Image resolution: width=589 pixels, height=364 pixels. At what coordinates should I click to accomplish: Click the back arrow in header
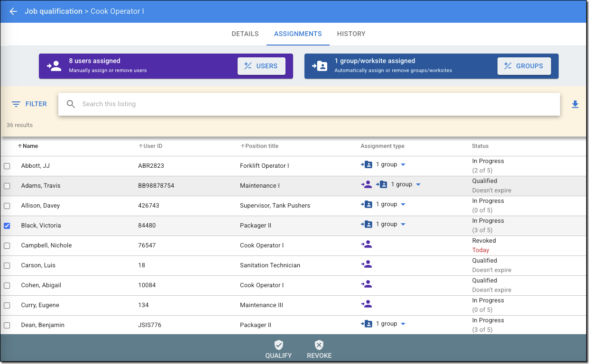13,11
